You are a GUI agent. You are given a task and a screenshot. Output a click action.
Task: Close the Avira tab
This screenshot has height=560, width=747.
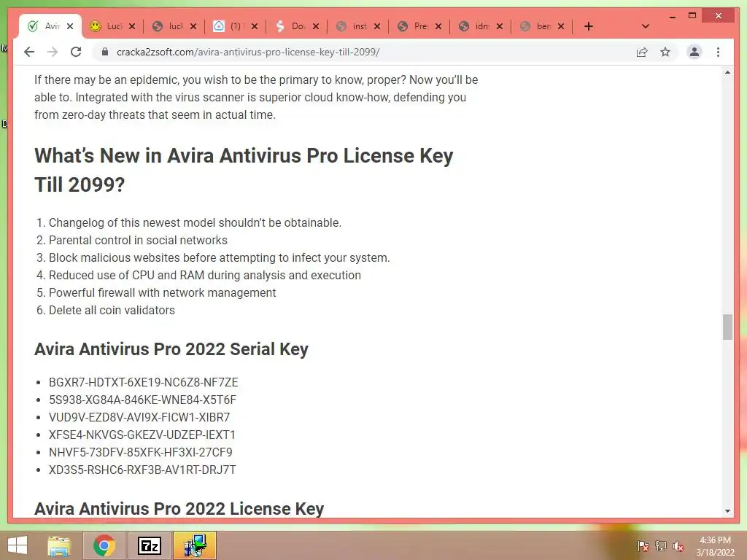pos(70,26)
